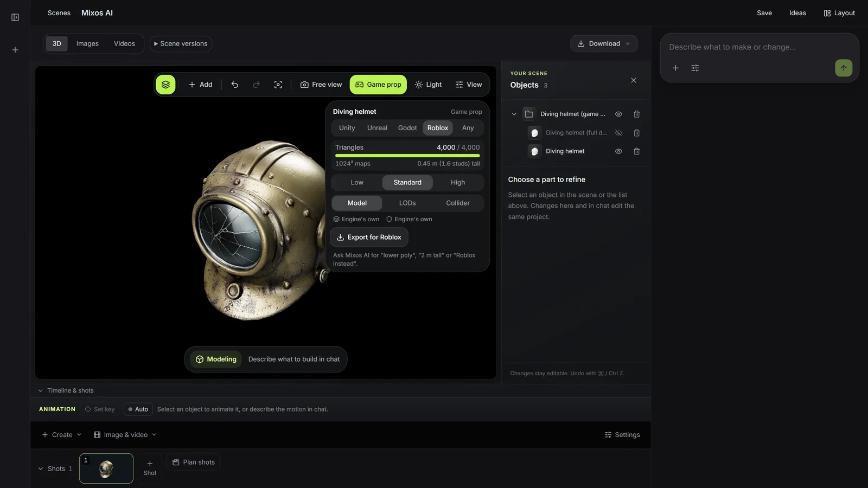Collapse the Diving helmet folder tree
Image resolution: width=868 pixels, height=488 pixels.
514,114
